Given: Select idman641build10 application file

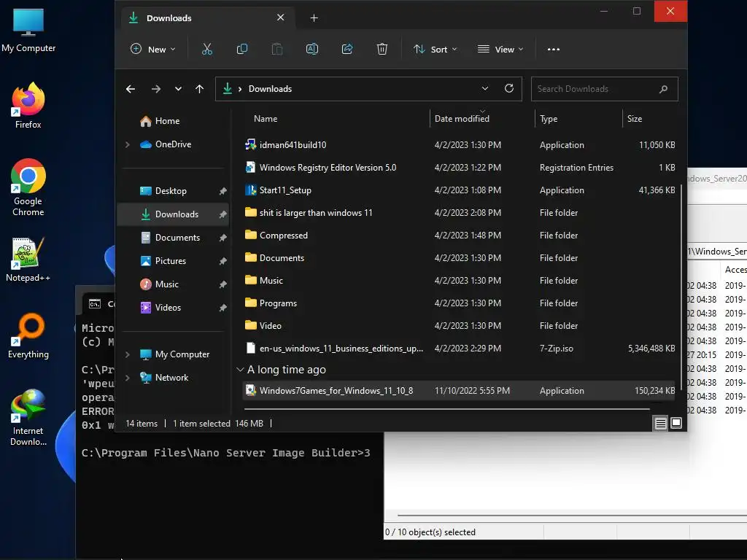Looking at the screenshot, I should (460, 145).
